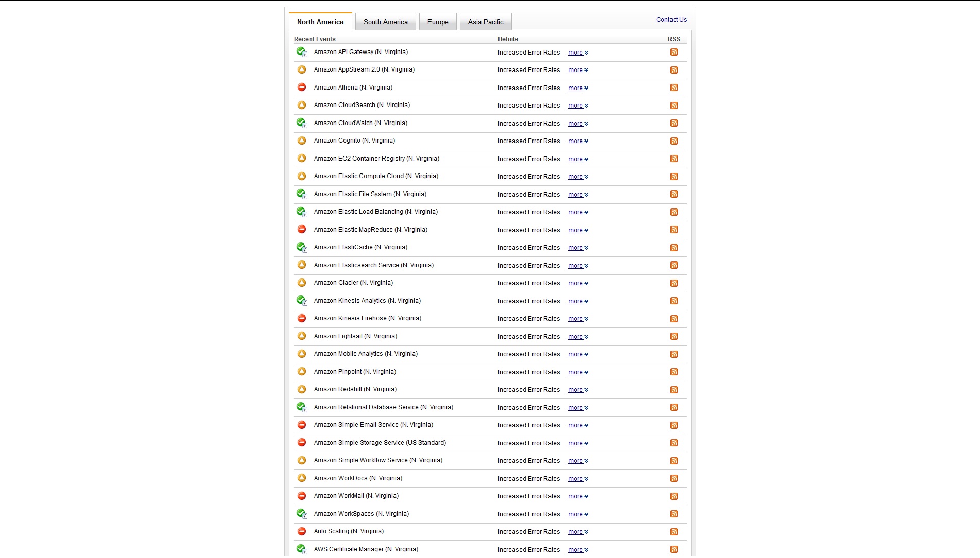Screen dimensions: 980x558
Task: Switch to the South America tab
Action: 386,22
